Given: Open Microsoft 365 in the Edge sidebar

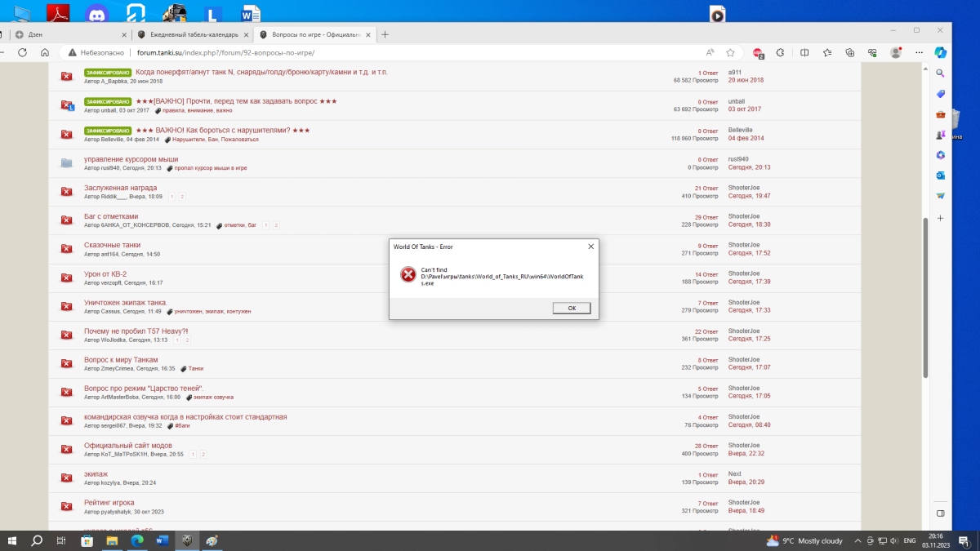Looking at the screenshot, I should click(x=941, y=155).
